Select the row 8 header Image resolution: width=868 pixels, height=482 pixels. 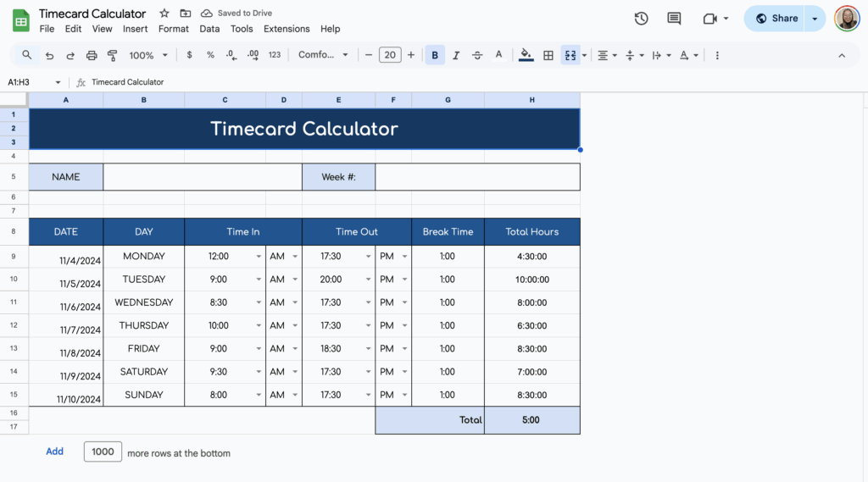(14, 232)
